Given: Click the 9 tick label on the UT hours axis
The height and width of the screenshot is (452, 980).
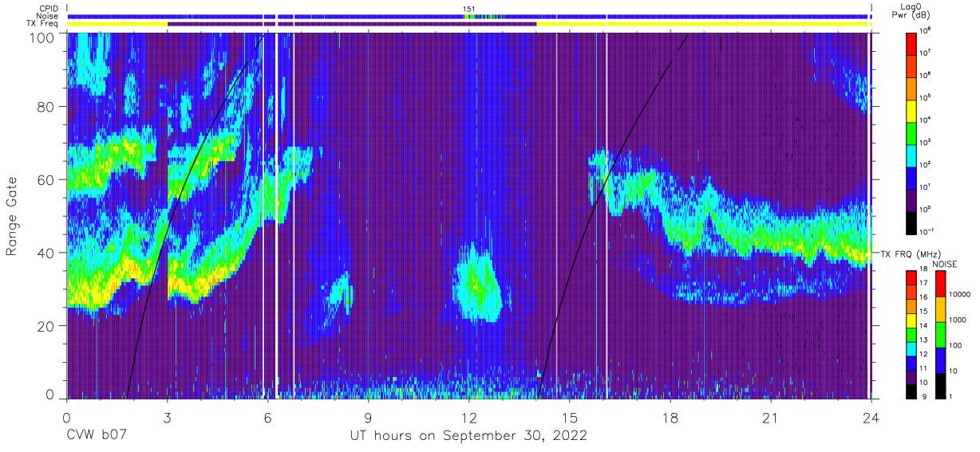Looking at the screenshot, I should click(369, 418).
